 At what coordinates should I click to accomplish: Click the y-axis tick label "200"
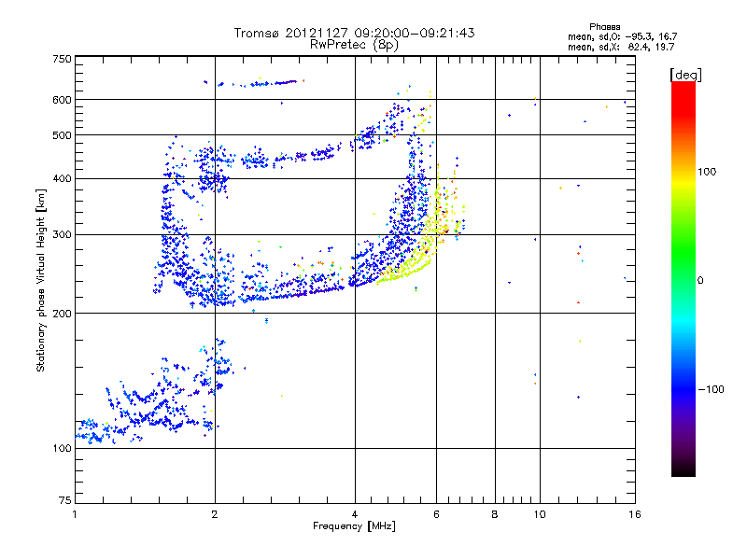pyautogui.click(x=62, y=314)
